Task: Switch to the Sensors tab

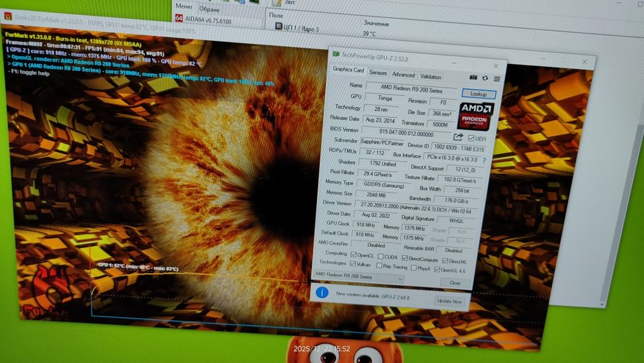Action: coord(378,73)
